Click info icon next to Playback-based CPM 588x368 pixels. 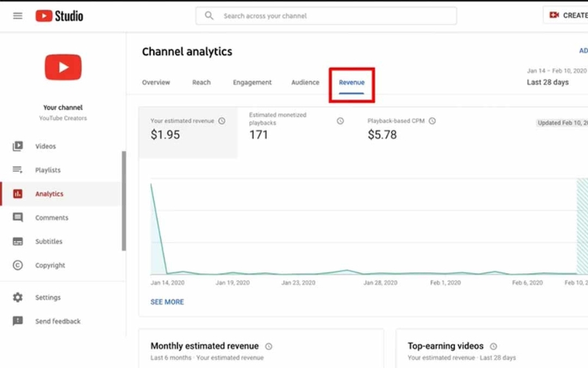[x=432, y=121]
